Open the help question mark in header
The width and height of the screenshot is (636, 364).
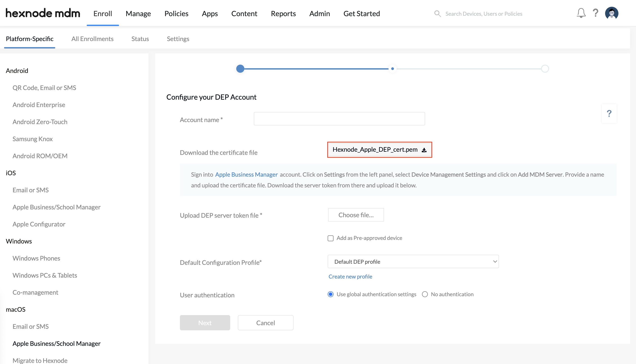click(596, 13)
